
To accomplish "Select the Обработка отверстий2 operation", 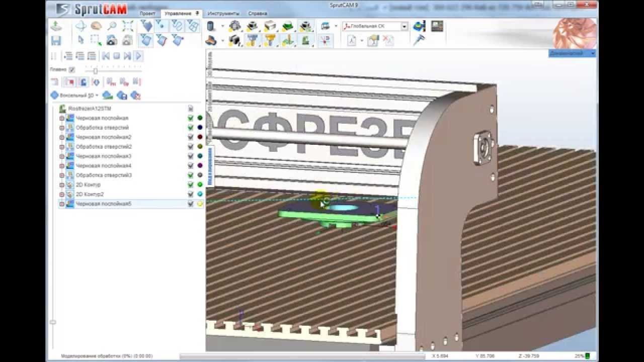I will click(x=104, y=147).
